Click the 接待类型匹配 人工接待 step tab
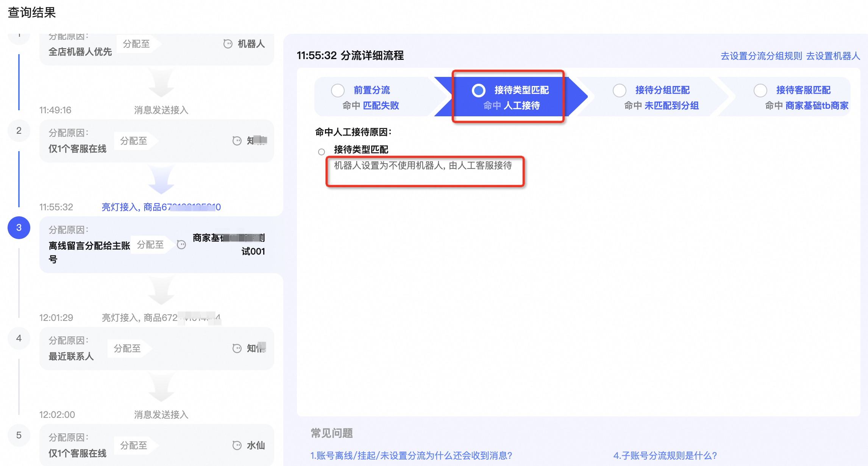This screenshot has height=466, width=868. [x=511, y=97]
